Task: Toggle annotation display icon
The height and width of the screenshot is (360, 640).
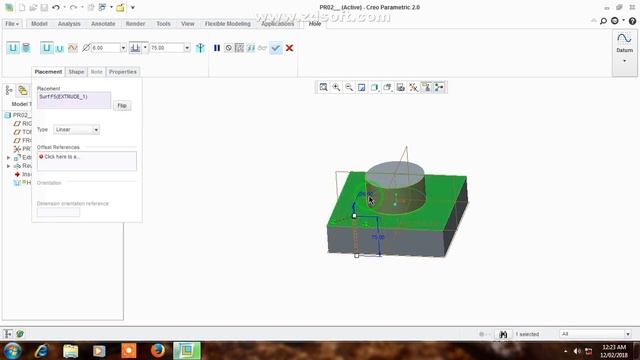Action: pyautogui.click(x=426, y=87)
